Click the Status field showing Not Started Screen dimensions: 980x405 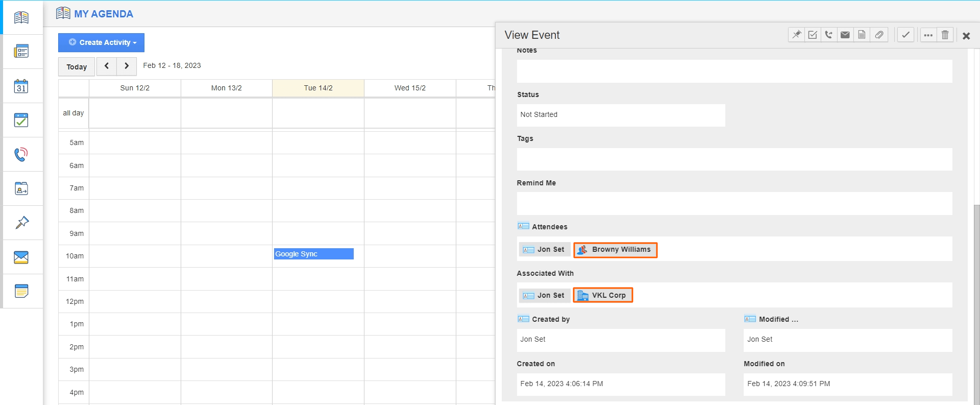pos(620,115)
